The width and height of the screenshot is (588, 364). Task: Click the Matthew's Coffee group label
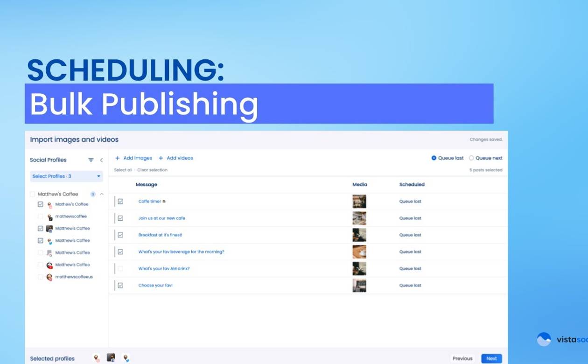tap(58, 194)
